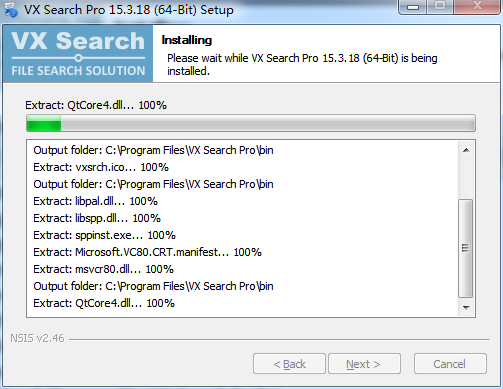The width and height of the screenshot is (503, 389).
Task: Click the 'NSIS v2.46' label
Action: point(37,338)
